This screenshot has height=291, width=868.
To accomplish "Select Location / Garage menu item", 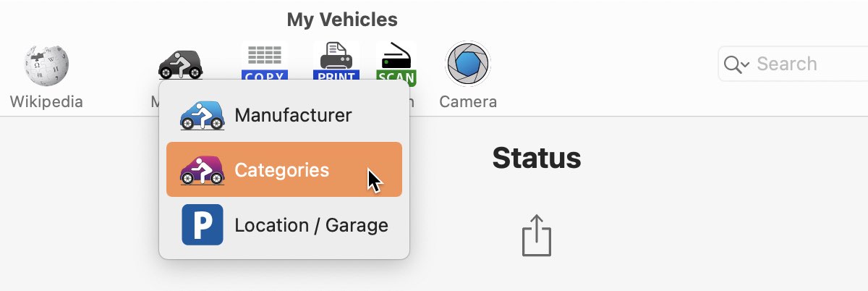I will click(284, 225).
